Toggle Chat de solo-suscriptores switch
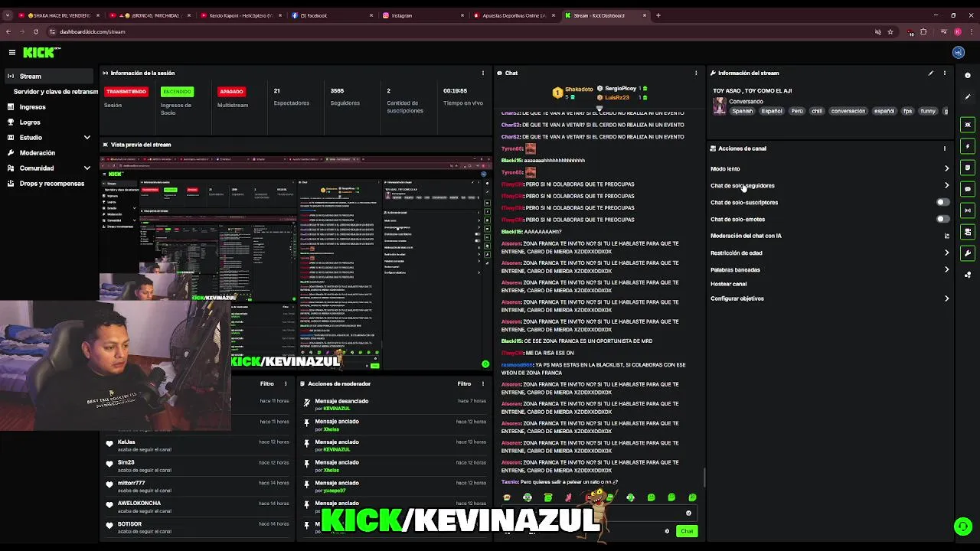The height and width of the screenshot is (551, 980). tap(943, 203)
